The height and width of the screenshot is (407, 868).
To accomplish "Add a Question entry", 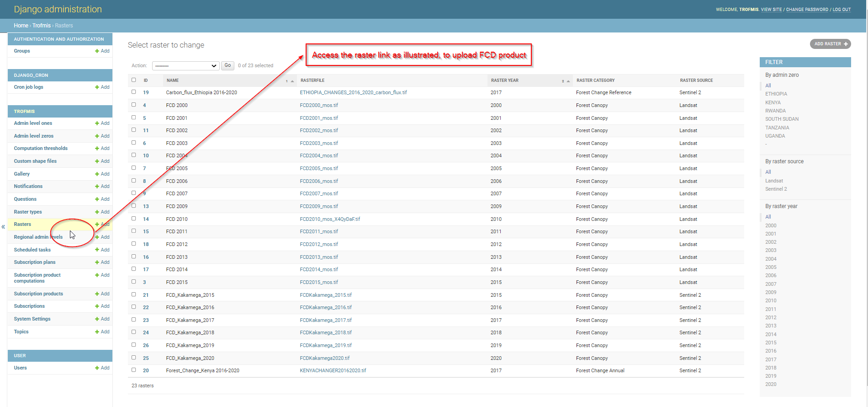I will click(x=102, y=199).
